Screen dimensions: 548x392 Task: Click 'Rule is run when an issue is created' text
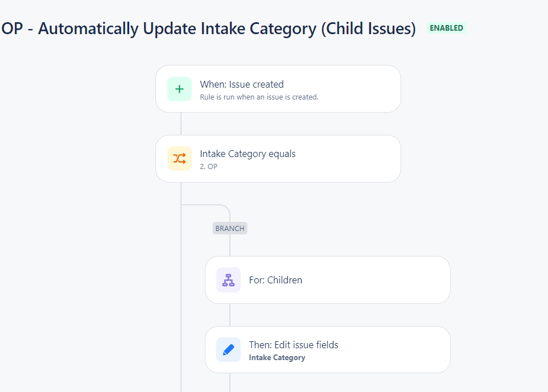[259, 97]
